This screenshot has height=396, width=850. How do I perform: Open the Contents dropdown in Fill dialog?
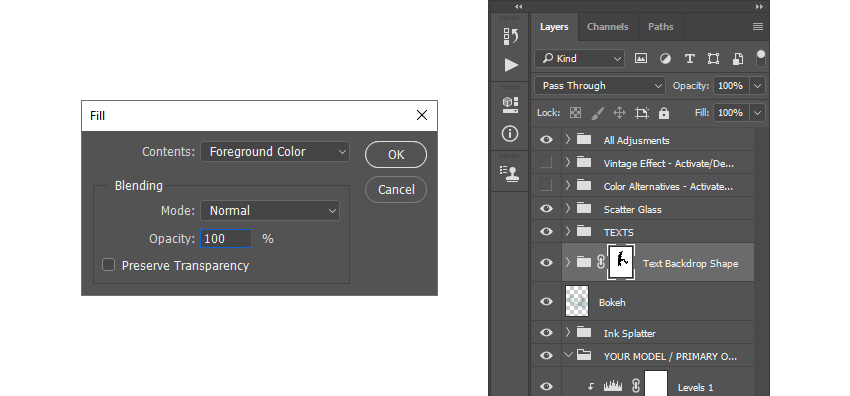275,152
